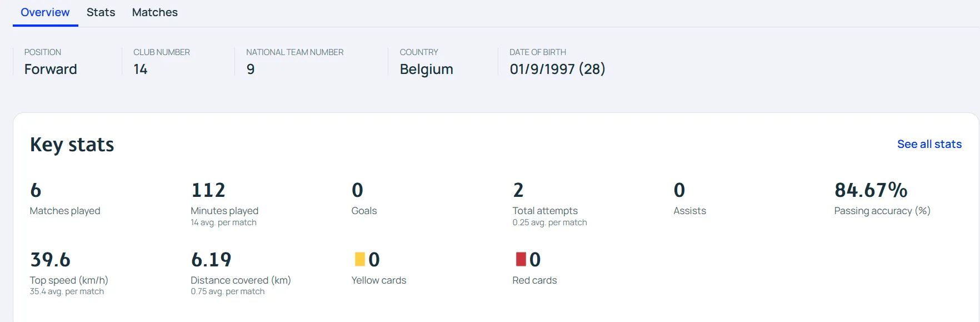Click the Forward position value
The height and width of the screenshot is (322, 980).
pyautogui.click(x=51, y=69)
